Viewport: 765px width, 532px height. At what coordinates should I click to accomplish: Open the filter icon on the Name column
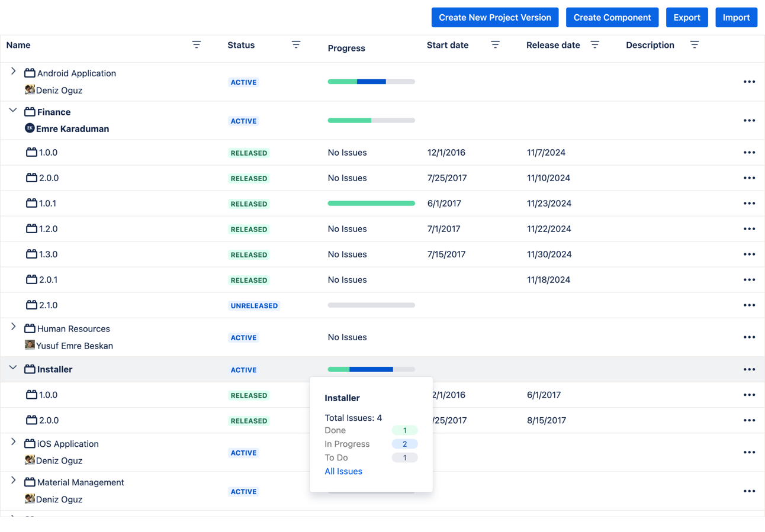coord(197,44)
